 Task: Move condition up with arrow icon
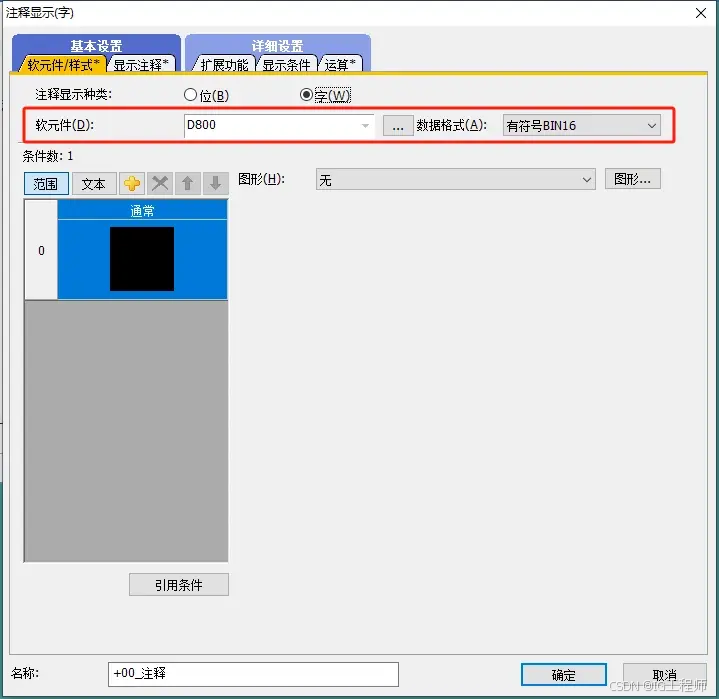tap(188, 183)
